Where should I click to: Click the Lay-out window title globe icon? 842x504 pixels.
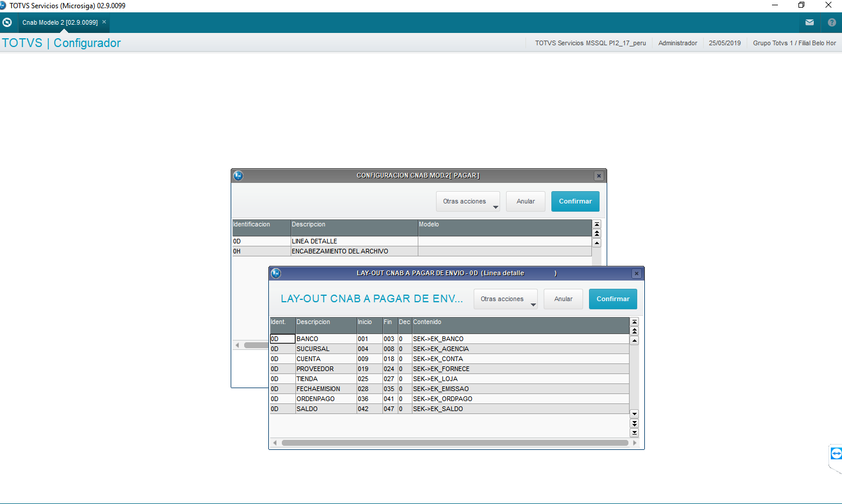click(276, 273)
